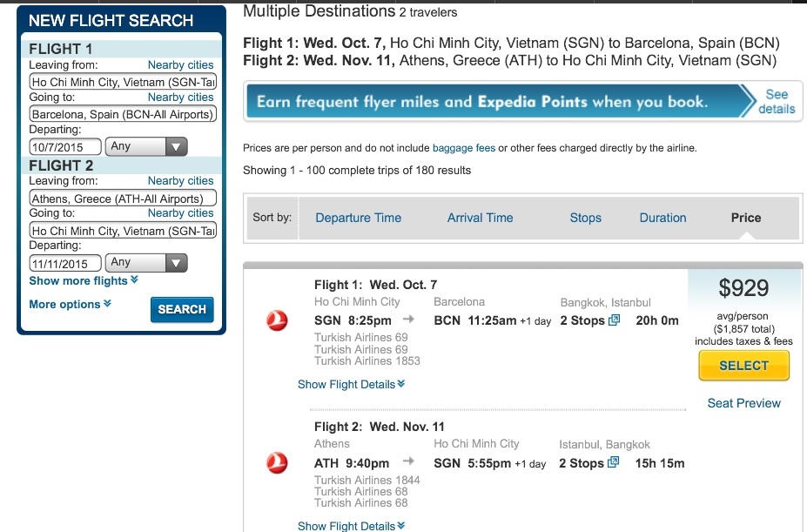Viewport: 807px width, 532px height.
Task: Click Turkish Airlines logo for Flight 1
Action: (277, 320)
